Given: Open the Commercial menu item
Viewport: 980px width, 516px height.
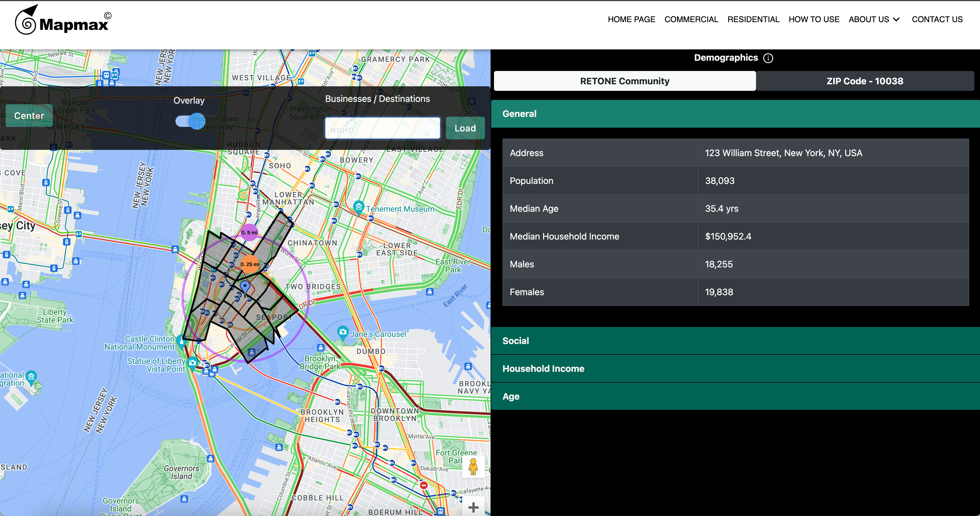Looking at the screenshot, I should 691,19.
